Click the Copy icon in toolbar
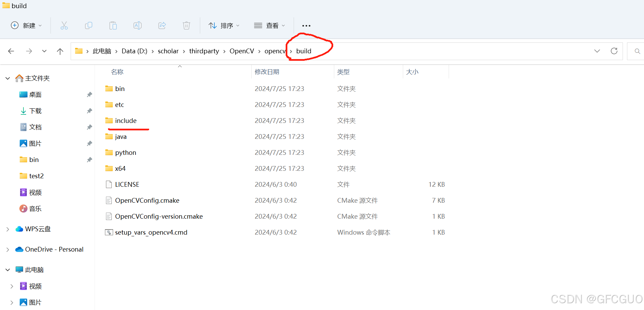This screenshot has width=644, height=310. [x=89, y=25]
